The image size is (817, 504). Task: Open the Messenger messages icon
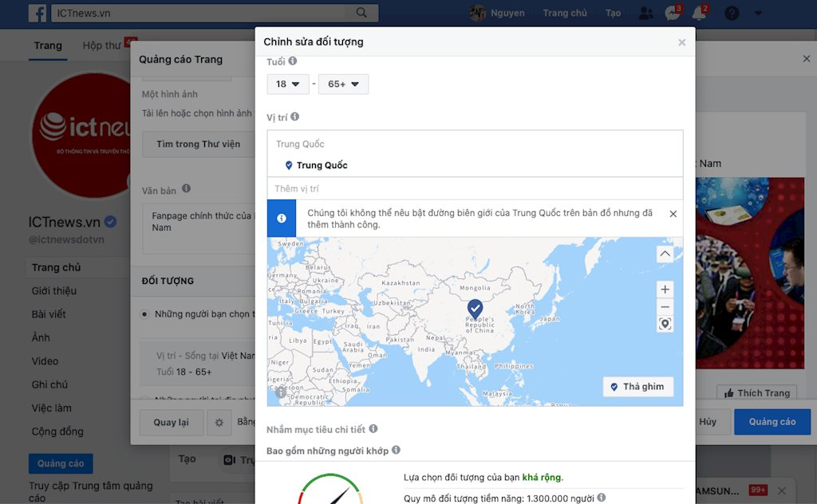point(672,13)
